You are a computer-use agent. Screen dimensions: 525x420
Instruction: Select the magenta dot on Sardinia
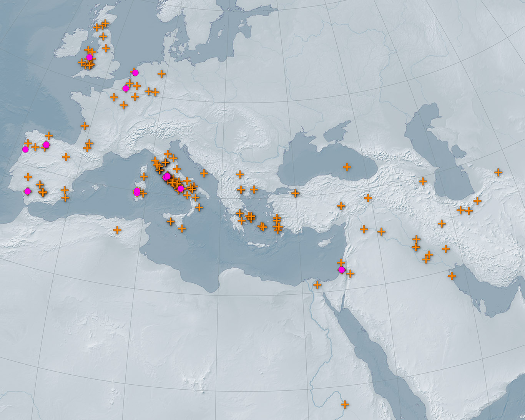(137, 191)
